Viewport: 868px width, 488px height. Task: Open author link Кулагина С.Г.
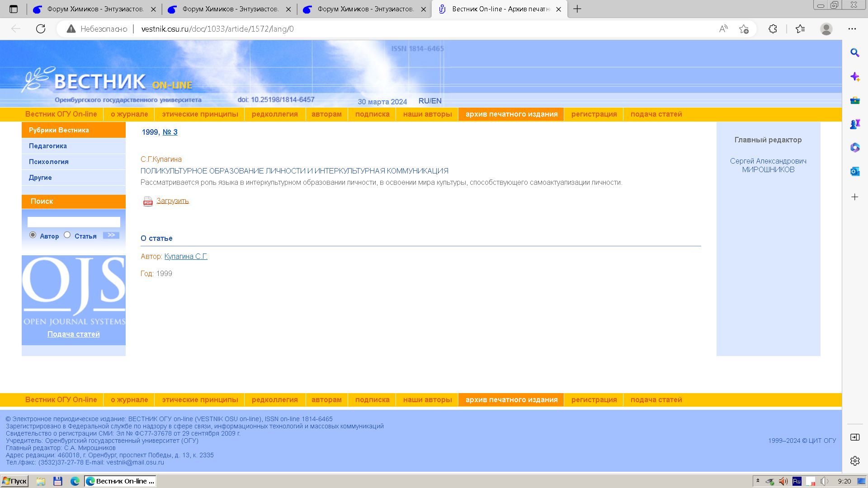[x=186, y=257]
